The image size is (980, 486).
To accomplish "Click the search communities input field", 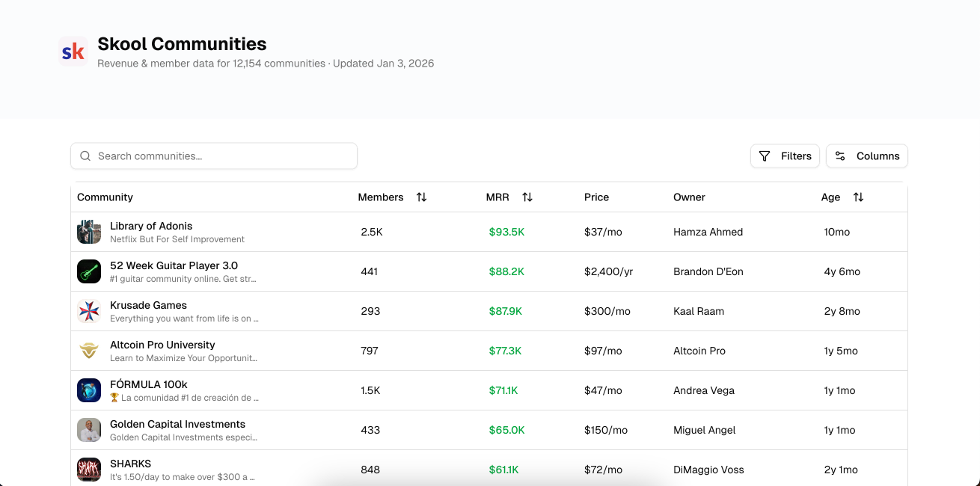I will [213, 156].
